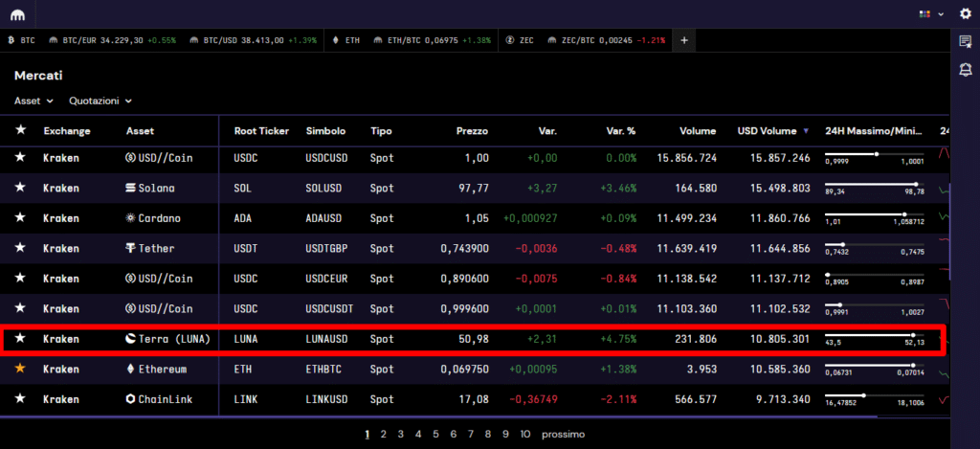Click the LUNAUSD symbol cell
Screen dimensions: 980x449
point(327,339)
